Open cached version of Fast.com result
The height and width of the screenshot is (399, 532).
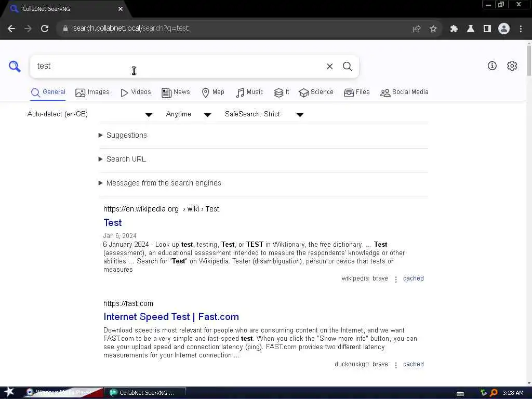[x=413, y=364]
